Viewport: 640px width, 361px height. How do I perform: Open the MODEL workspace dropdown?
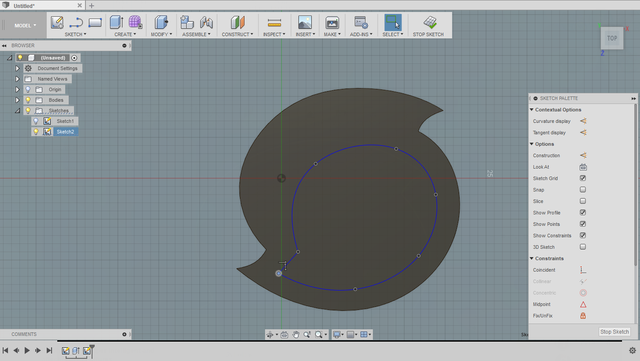point(25,25)
